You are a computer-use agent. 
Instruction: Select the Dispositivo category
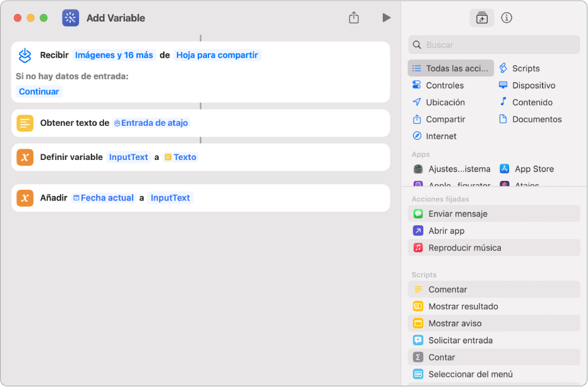527,85
